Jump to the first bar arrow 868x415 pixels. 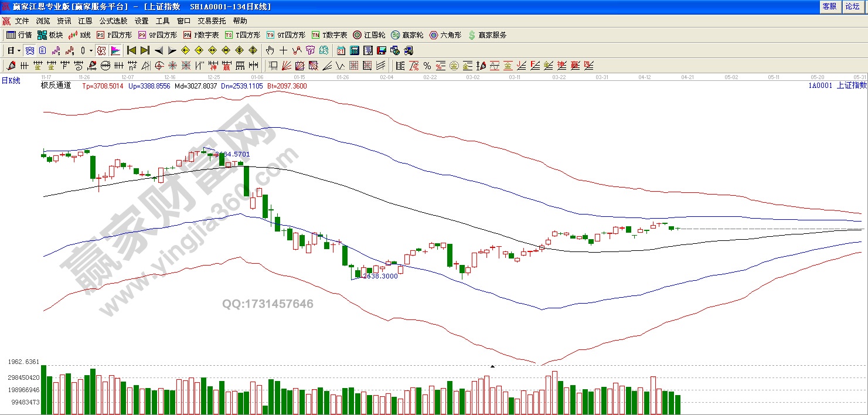[131, 50]
